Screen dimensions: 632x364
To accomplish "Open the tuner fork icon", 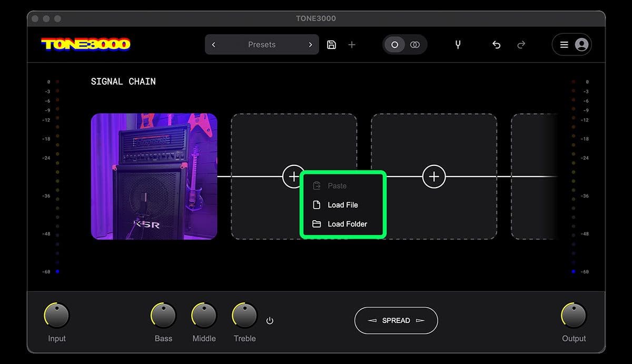I will click(x=458, y=45).
